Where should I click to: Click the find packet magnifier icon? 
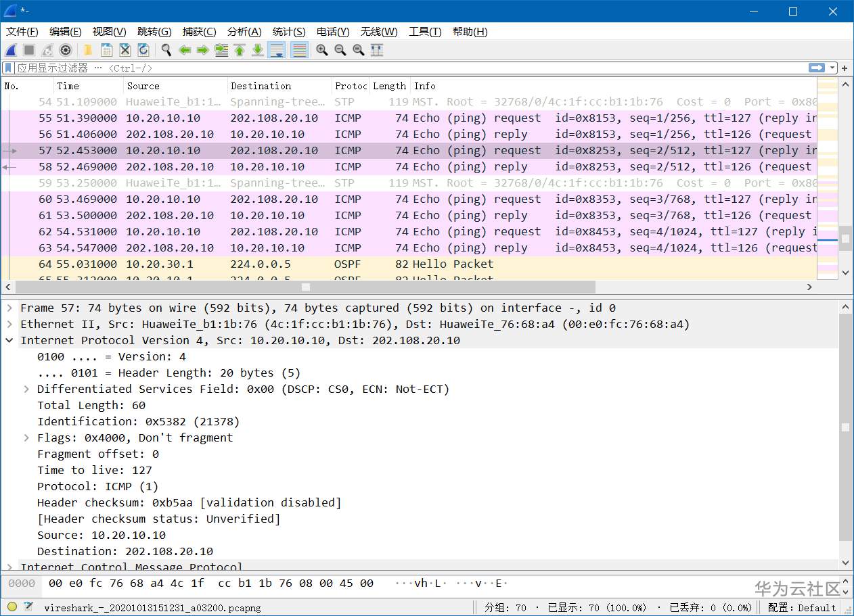tap(166, 50)
